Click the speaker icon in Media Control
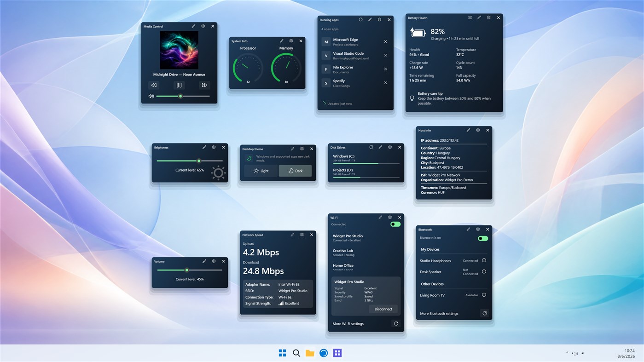 click(151, 96)
